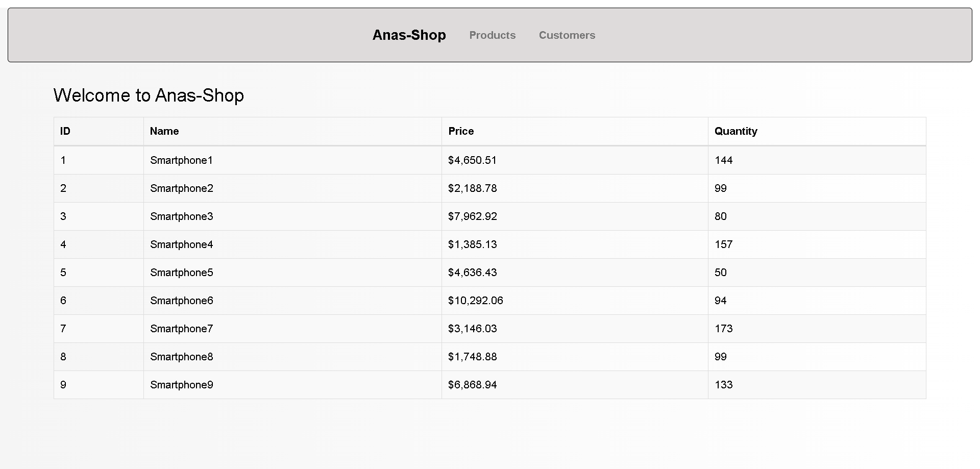This screenshot has width=980, height=469.
Task: Select the Smartphone8 product name
Action: coord(181,357)
